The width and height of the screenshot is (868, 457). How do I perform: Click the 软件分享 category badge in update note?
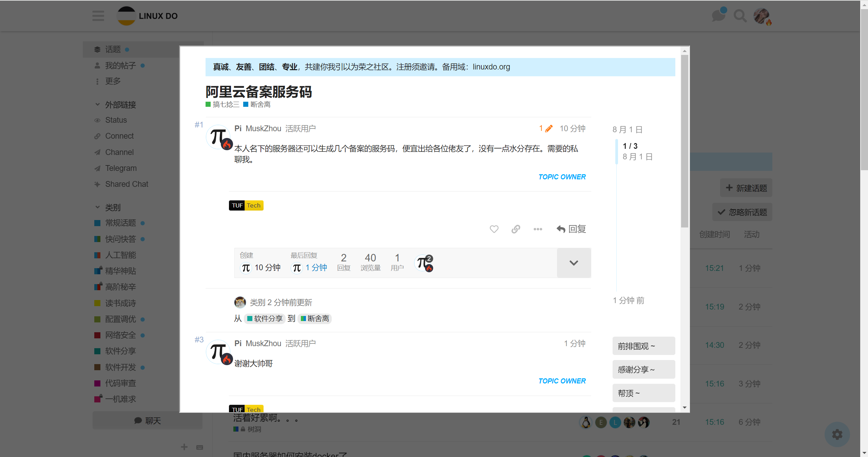[x=265, y=319]
